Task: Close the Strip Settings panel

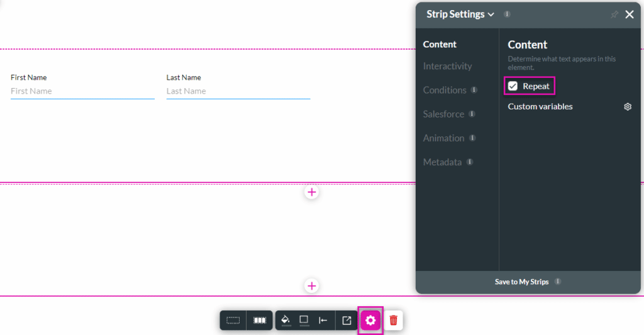Action: tap(630, 14)
